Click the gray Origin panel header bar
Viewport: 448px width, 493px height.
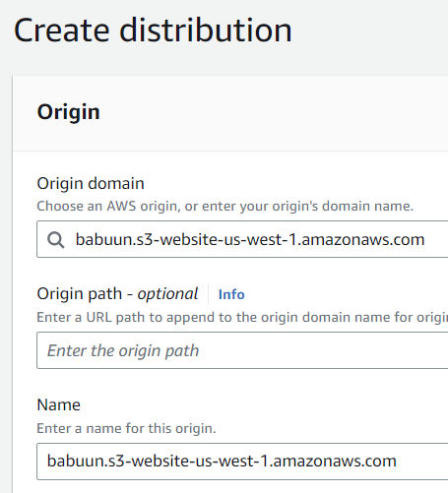click(230, 113)
